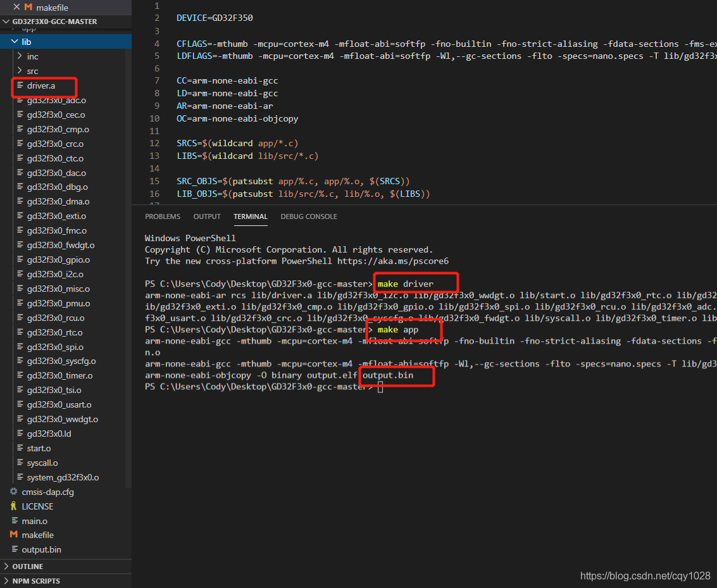Click the file icon beside gd32f3x0_crc.o

[20, 144]
